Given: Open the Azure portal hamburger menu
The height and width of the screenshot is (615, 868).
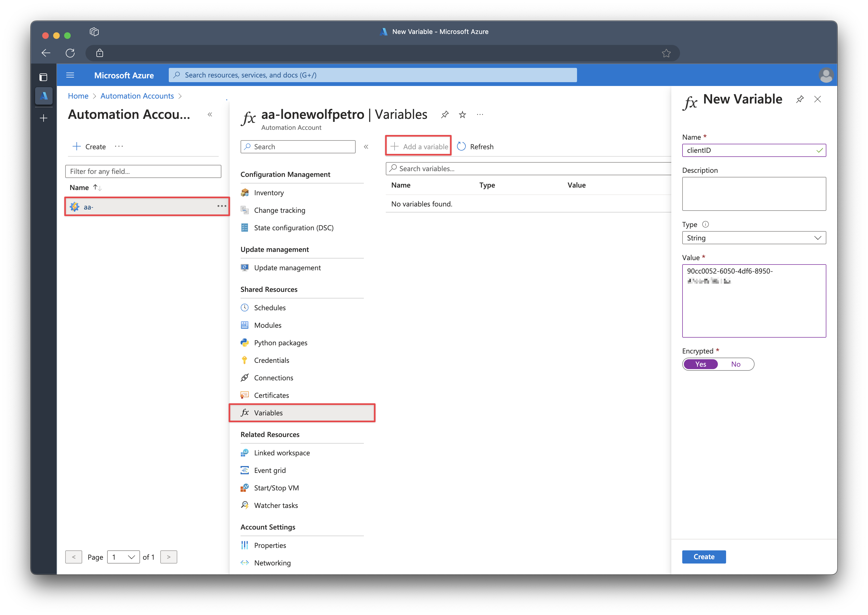Looking at the screenshot, I should click(x=70, y=75).
